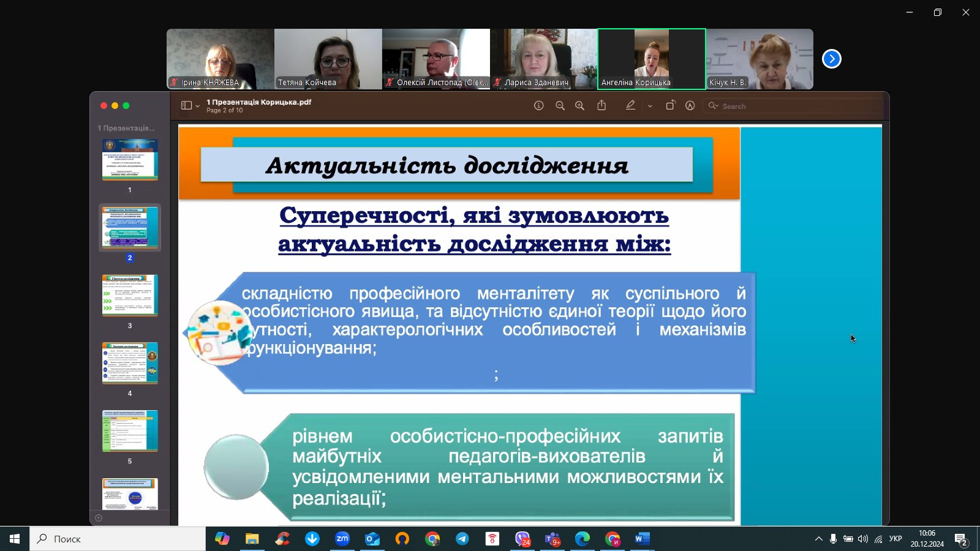
Task: Click the yellow minimize dot of Preview
Action: click(x=115, y=106)
